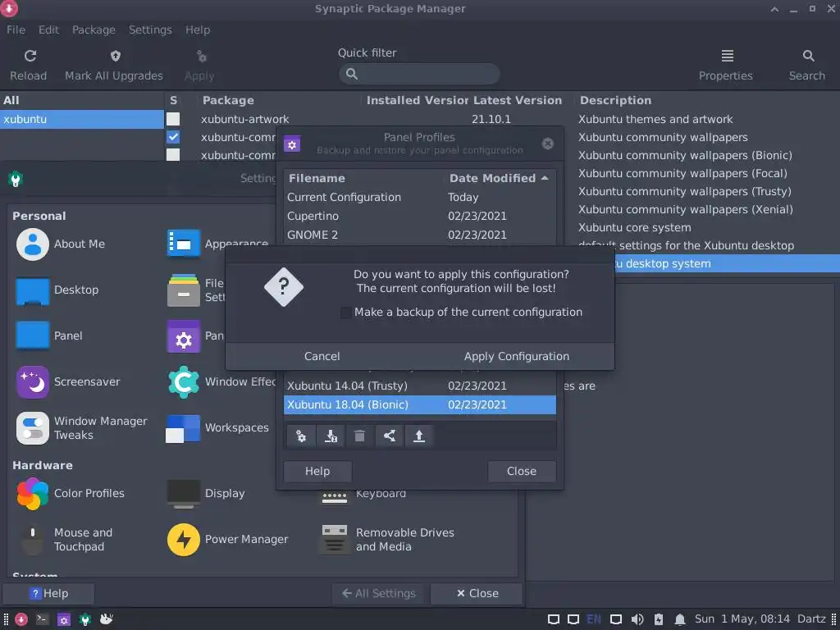Click the Apply Configuration gears icon in Panel Profiles toolbar

click(x=301, y=436)
